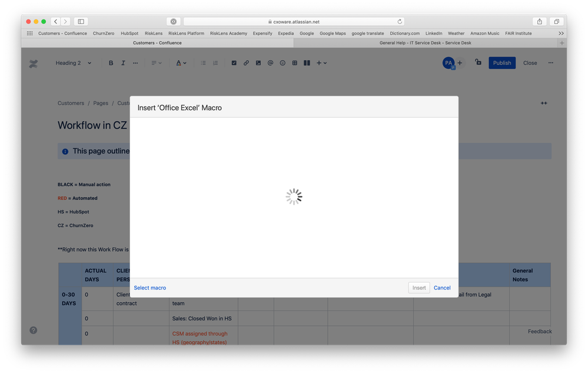The width and height of the screenshot is (588, 373).
Task: Open the text alignment dropdown
Action: 157,63
